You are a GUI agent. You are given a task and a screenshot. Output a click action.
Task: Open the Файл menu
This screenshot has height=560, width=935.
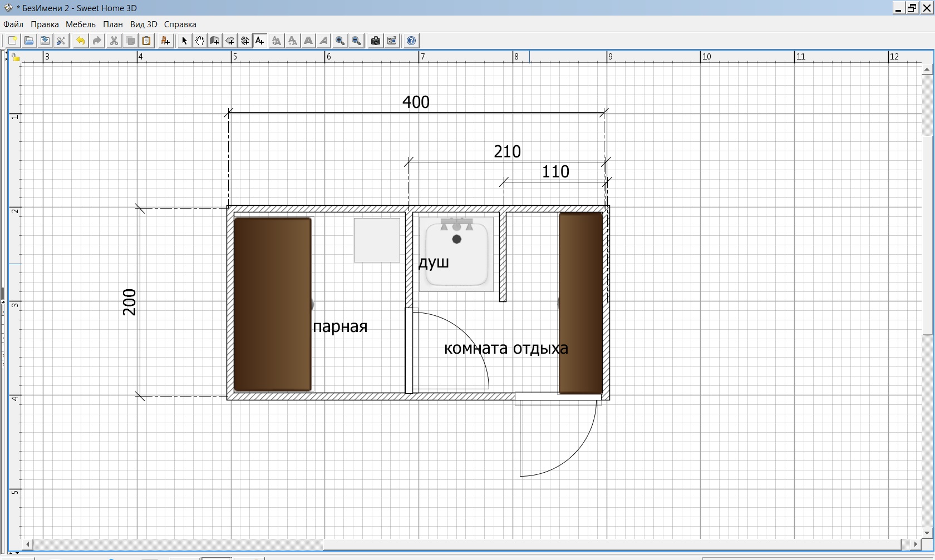pos(13,24)
